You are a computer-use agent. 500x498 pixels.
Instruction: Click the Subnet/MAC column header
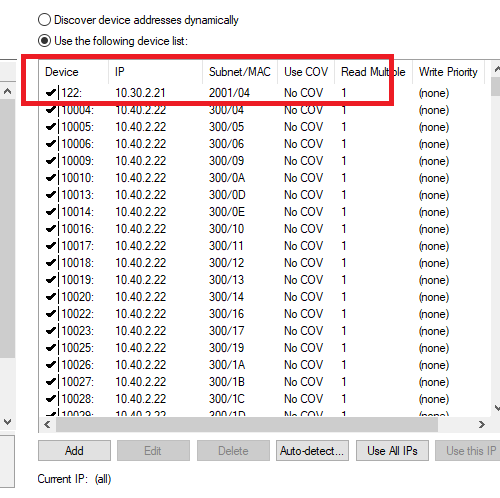tap(240, 72)
